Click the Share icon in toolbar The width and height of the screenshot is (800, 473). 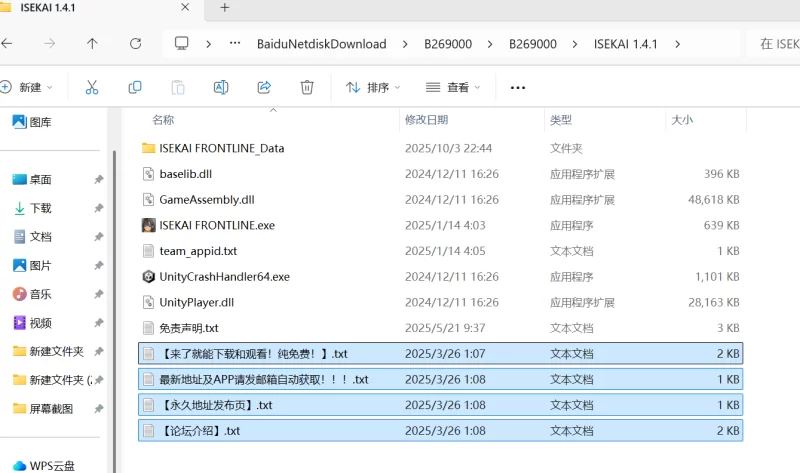click(x=264, y=87)
